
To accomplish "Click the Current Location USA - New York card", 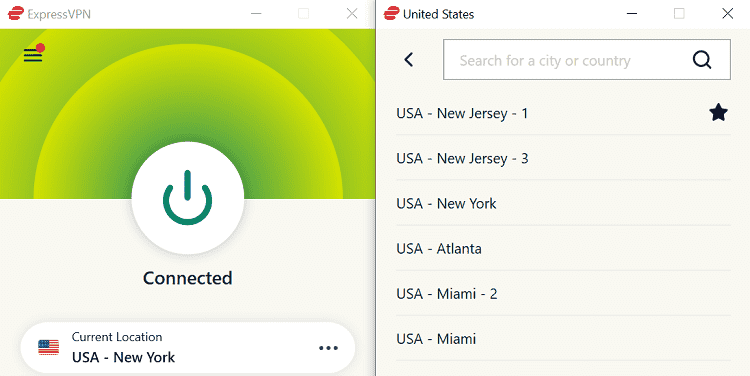I will coord(188,348).
